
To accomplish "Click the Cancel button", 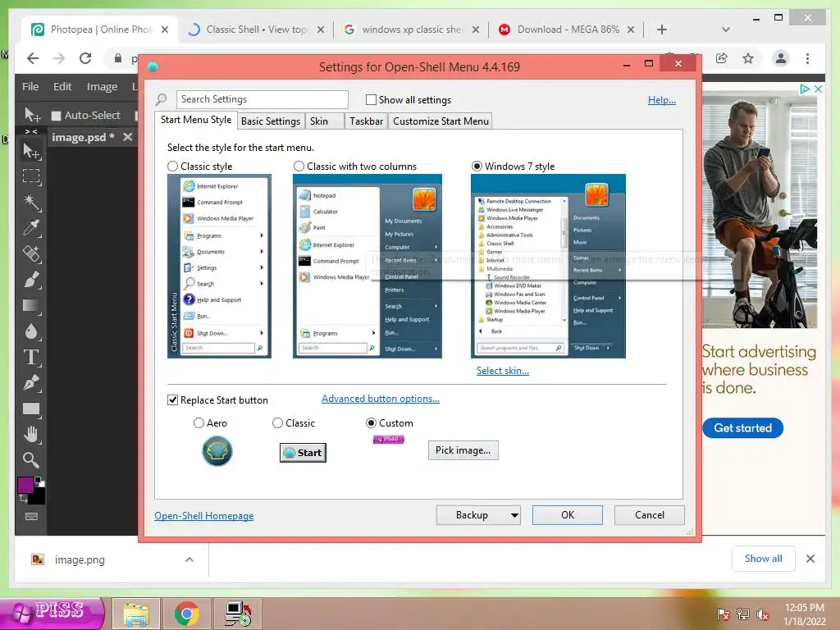I will pyautogui.click(x=650, y=515).
